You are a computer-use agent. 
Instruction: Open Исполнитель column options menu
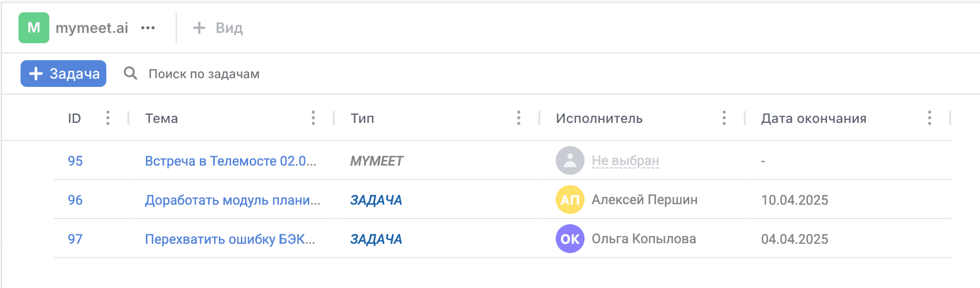[724, 118]
